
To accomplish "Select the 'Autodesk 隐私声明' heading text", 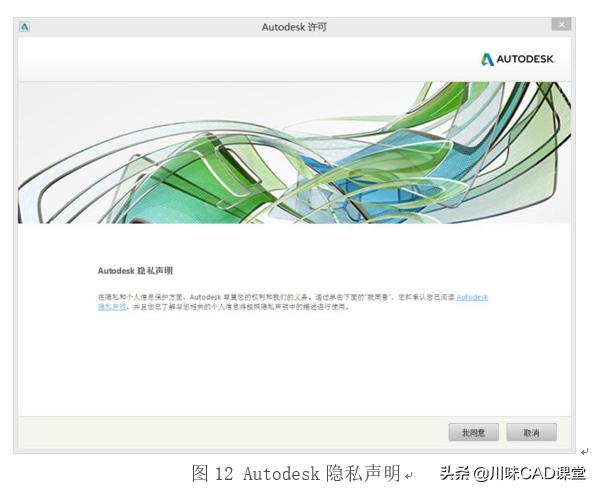I will tap(135, 270).
